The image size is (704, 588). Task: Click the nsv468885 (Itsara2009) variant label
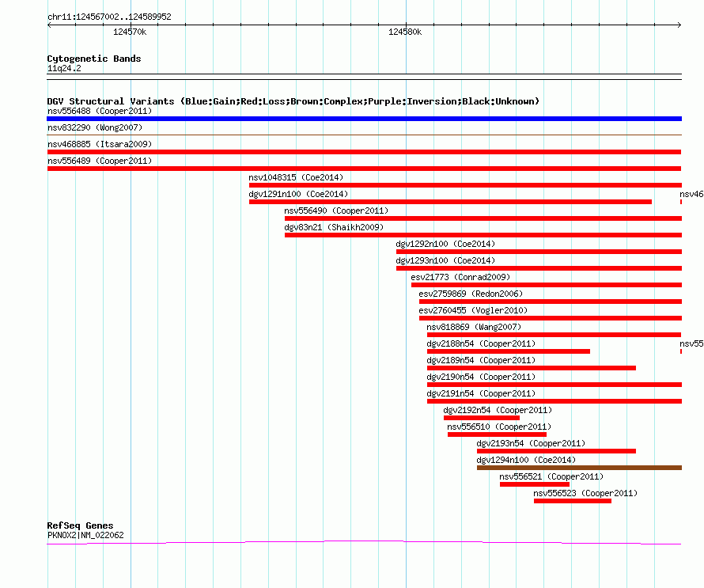point(100,144)
